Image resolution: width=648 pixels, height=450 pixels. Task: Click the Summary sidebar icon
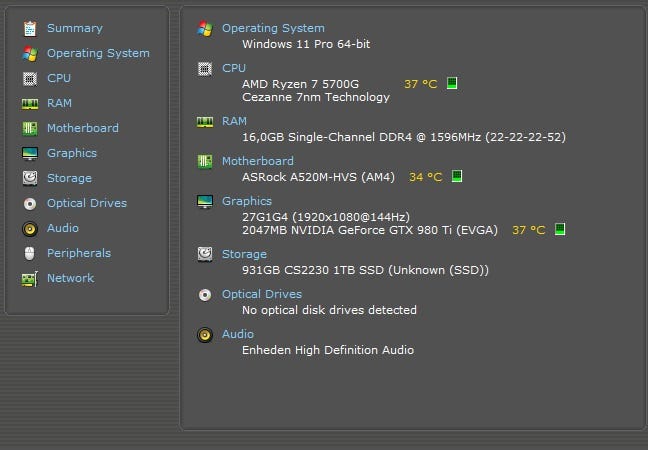tap(29, 28)
